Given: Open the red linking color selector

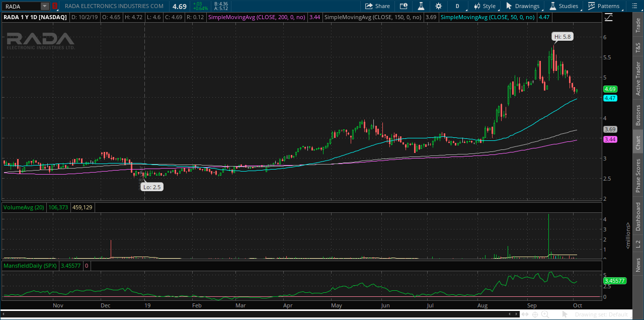Looking at the screenshot, I should (x=54, y=6).
